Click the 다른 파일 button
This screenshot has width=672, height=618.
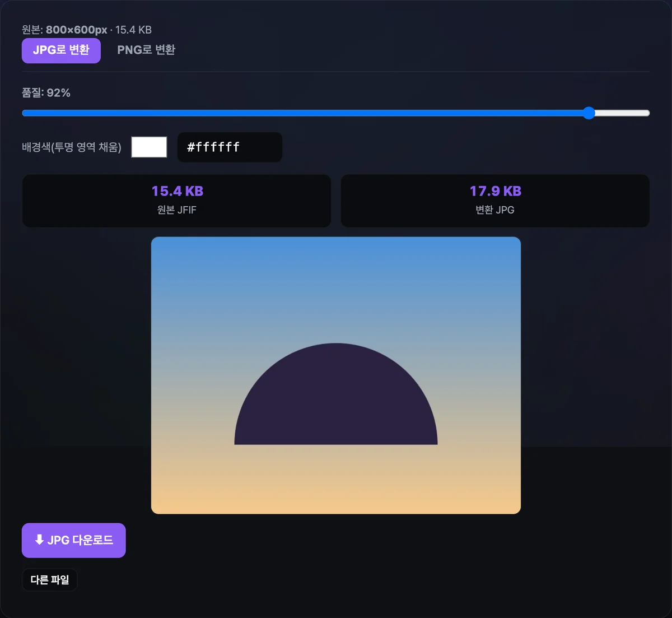click(49, 580)
